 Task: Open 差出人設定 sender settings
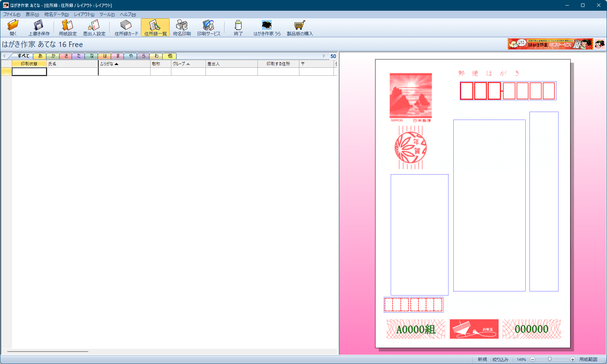pos(94,28)
